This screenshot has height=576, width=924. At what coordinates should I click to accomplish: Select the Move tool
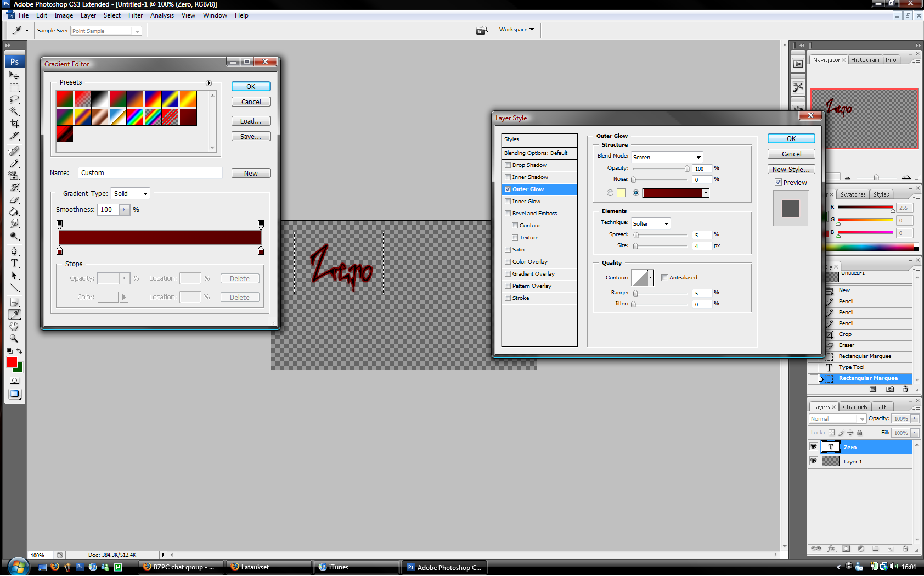pyautogui.click(x=14, y=75)
